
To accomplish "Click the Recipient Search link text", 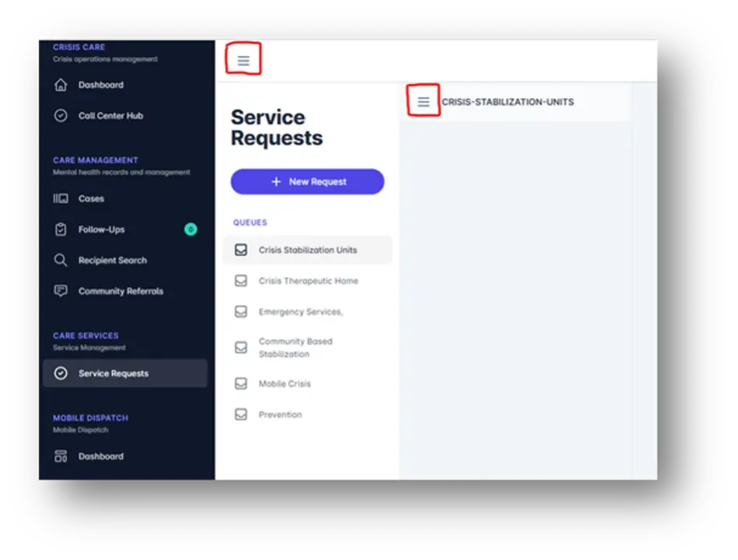I will (x=112, y=261).
